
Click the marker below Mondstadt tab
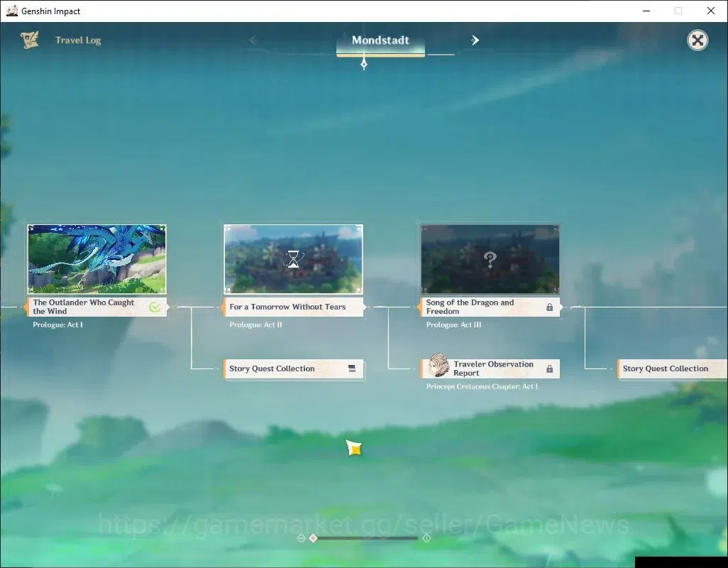[364, 64]
